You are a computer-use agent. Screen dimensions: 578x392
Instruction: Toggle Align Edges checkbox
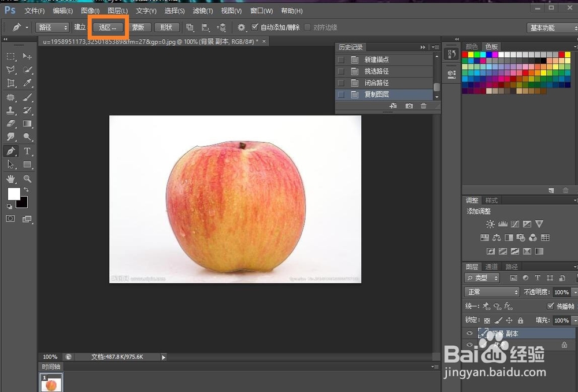(307, 27)
